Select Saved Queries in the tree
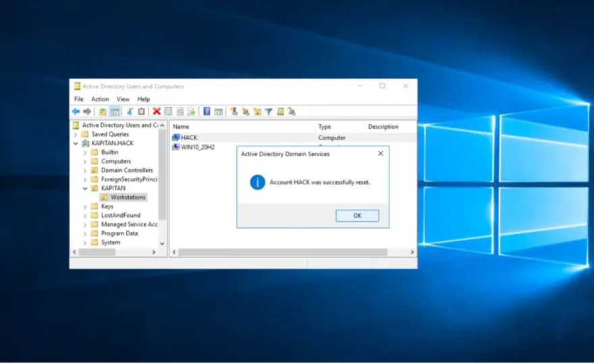 point(110,134)
